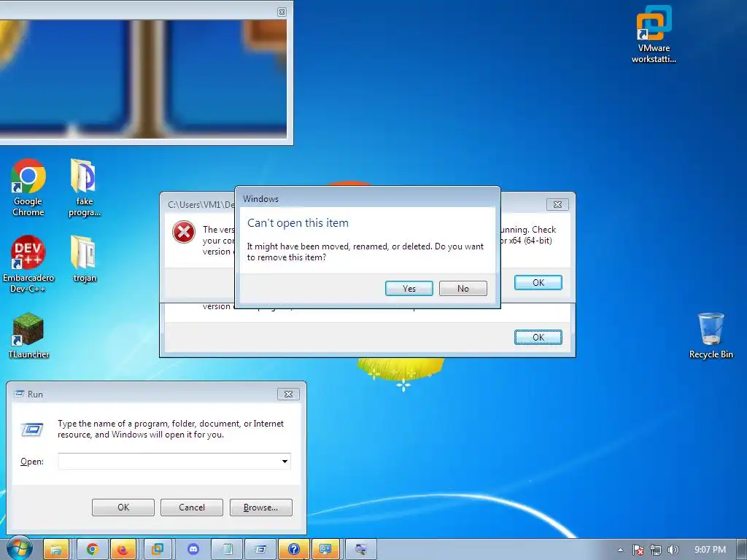Image resolution: width=747 pixels, height=560 pixels.
Task: Close the magnified preview window
Action: [x=282, y=12]
